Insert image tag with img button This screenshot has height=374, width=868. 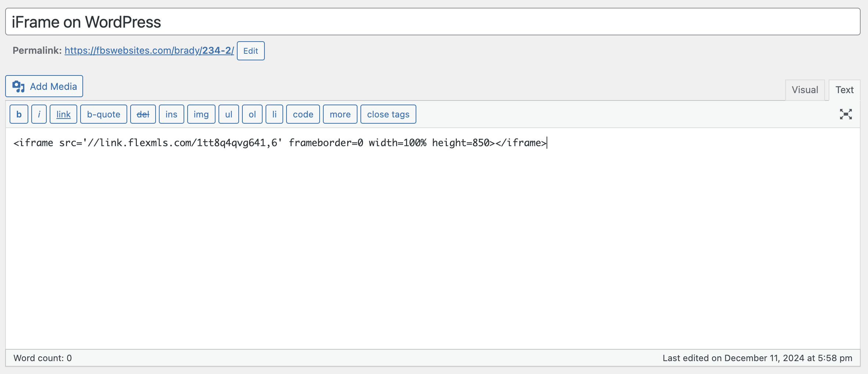(x=201, y=114)
